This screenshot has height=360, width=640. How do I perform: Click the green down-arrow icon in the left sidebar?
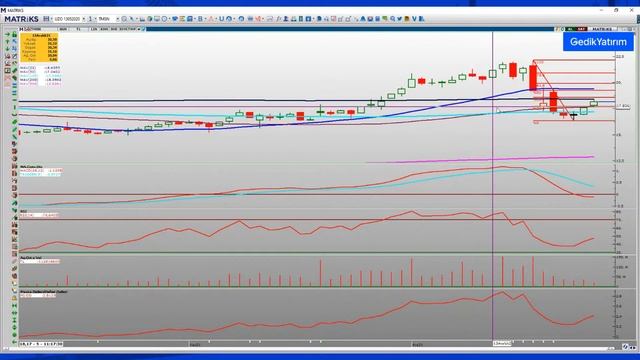tap(7, 49)
